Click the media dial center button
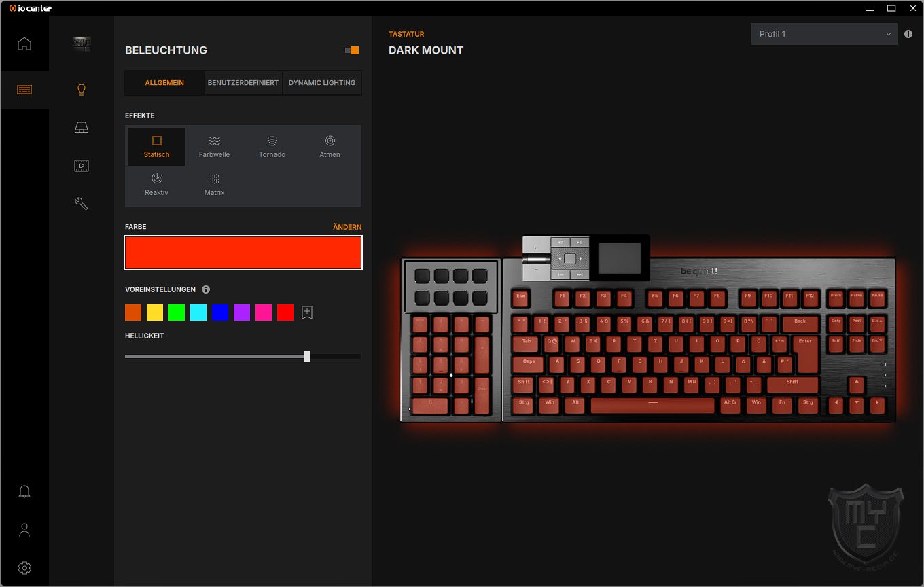Image resolution: width=924 pixels, height=587 pixels. coord(569,258)
